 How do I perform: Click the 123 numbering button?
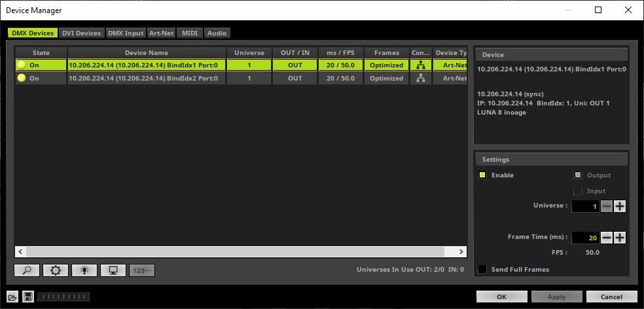pyautogui.click(x=141, y=270)
